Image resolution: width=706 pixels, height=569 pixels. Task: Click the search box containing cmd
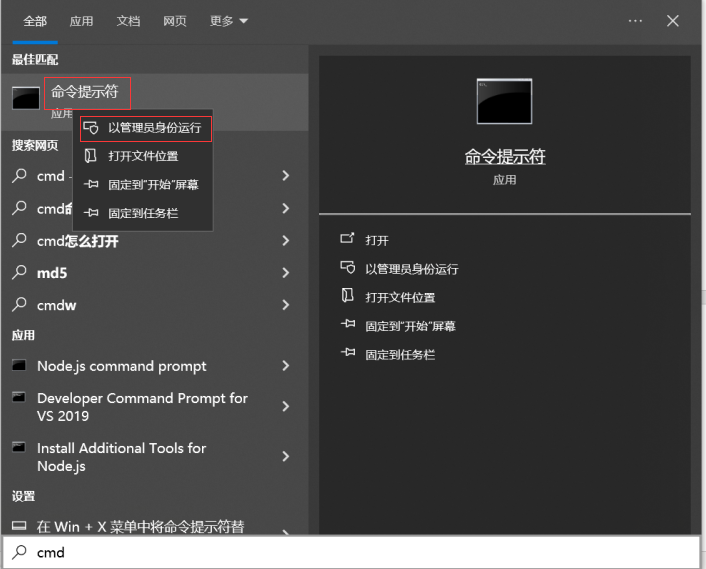tap(350, 552)
